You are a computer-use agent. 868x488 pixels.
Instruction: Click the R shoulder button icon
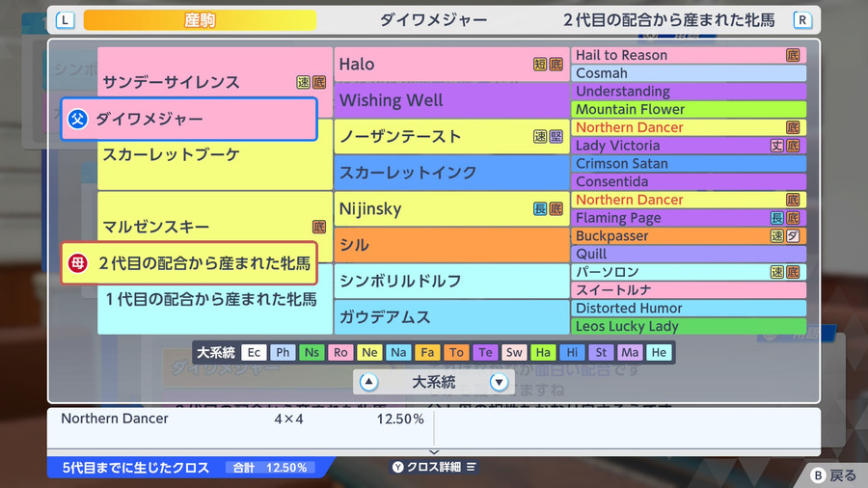click(802, 20)
